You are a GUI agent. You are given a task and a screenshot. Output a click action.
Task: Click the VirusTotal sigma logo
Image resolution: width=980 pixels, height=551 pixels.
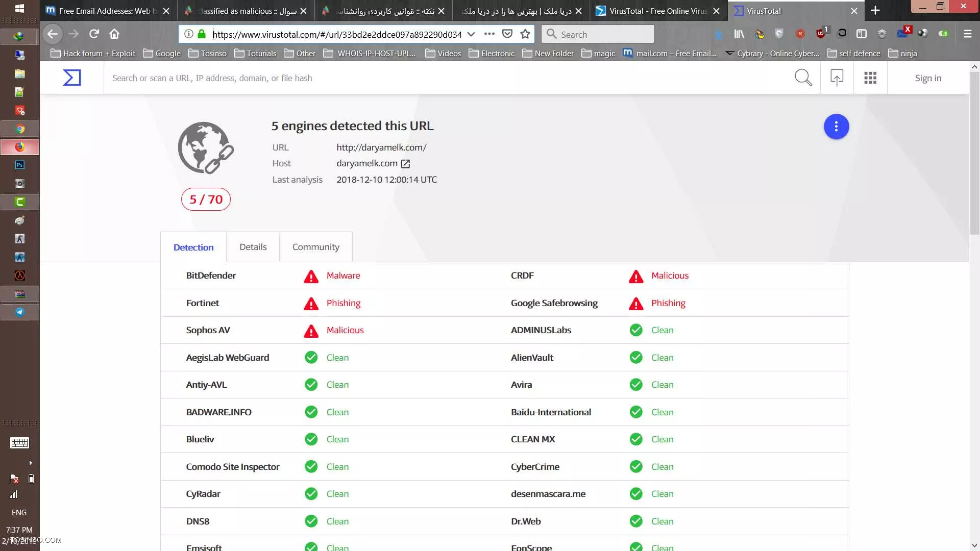(72, 78)
